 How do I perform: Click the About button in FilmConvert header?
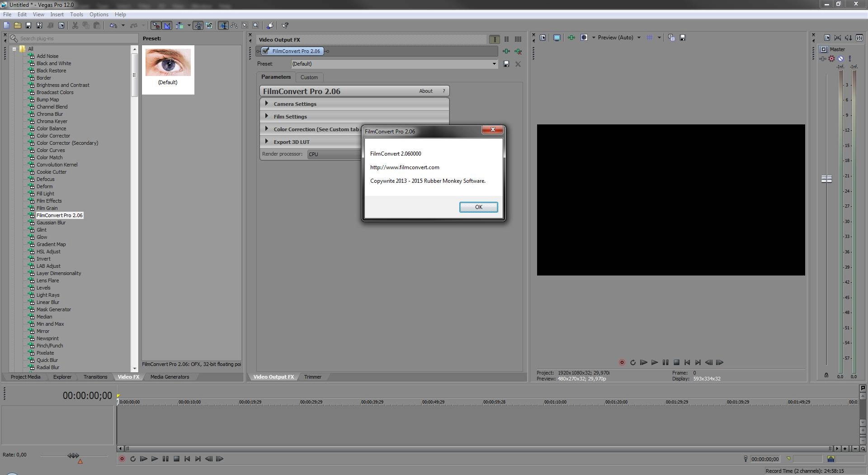coord(426,91)
